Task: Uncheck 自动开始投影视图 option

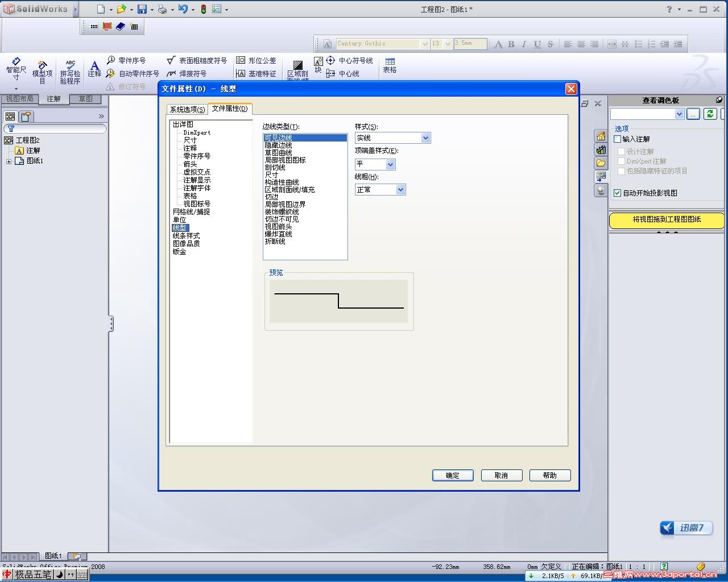Action: point(618,193)
